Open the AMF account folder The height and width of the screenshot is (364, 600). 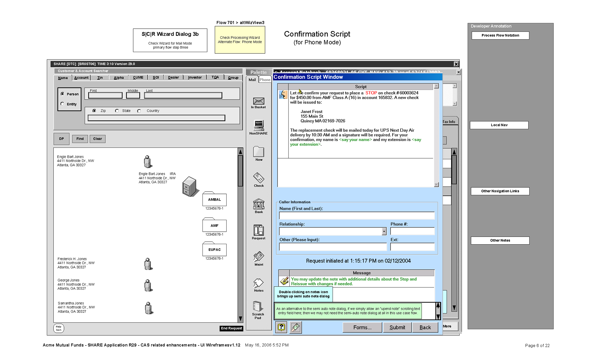pos(214,225)
